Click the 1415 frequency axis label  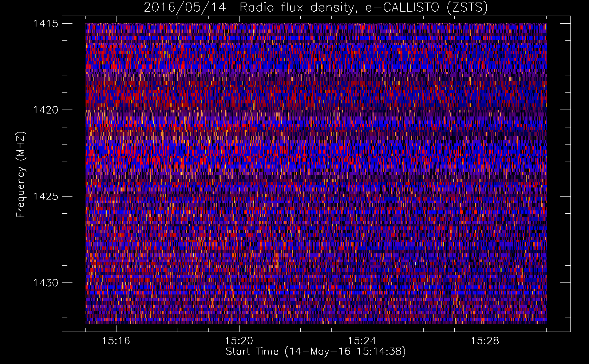(46, 24)
